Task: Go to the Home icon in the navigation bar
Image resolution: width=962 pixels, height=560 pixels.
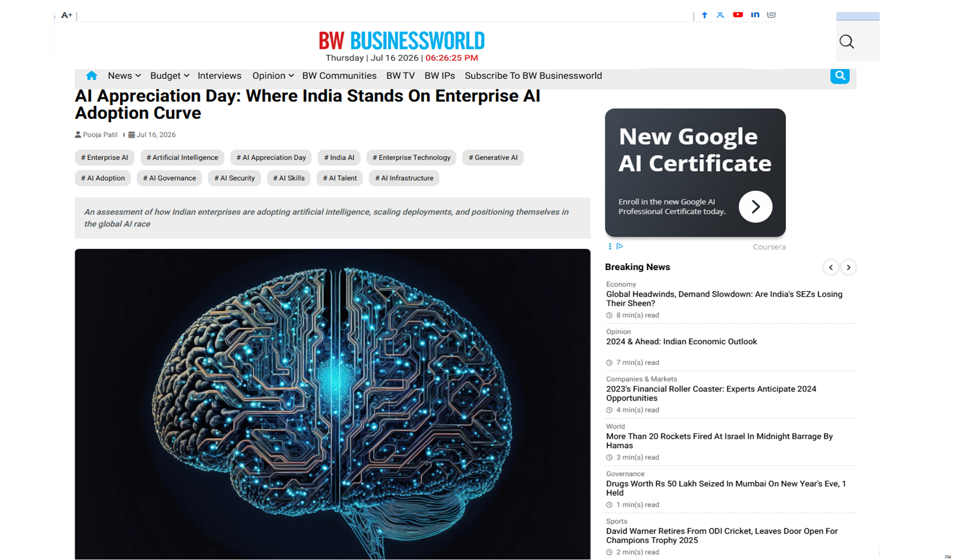Action: click(92, 75)
